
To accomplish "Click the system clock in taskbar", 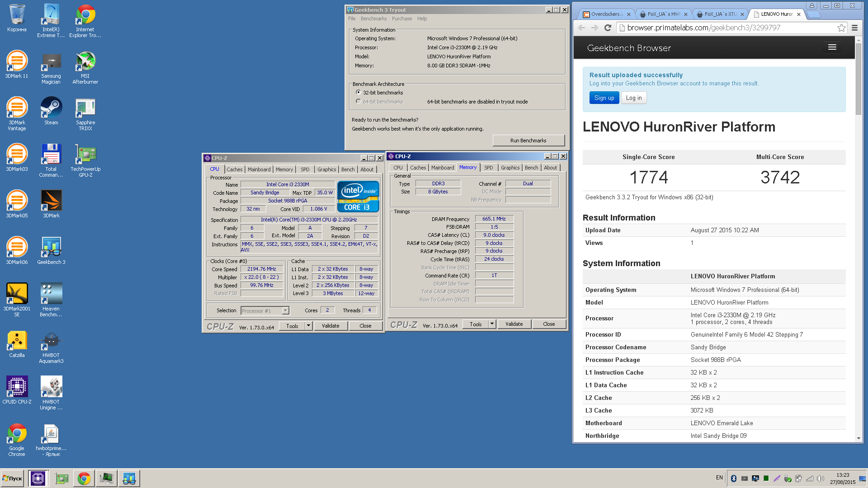I will (843, 479).
